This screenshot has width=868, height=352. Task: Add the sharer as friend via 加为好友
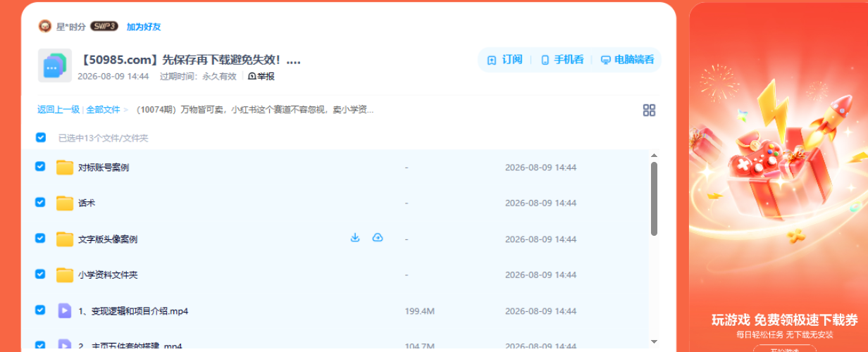[144, 27]
